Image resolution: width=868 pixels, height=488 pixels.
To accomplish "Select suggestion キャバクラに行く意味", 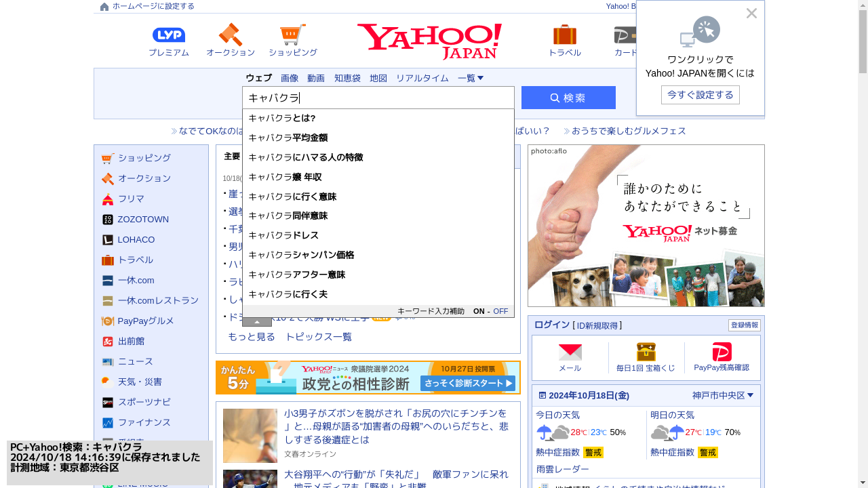I will pyautogui.click(x=378, y=197).
